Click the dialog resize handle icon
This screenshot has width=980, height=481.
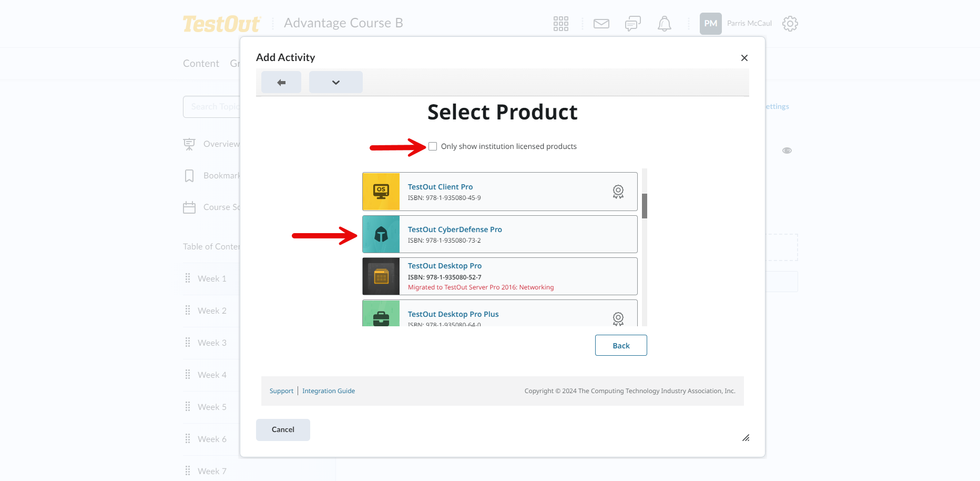coord(746,438)
